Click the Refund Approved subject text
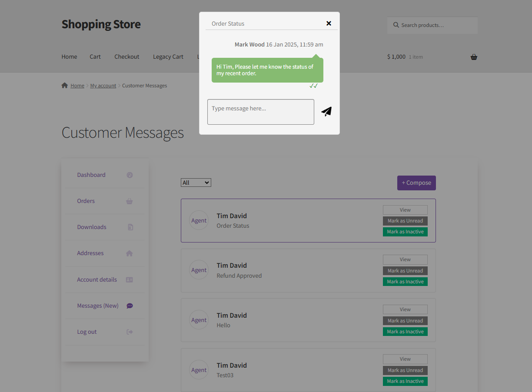Viewport: 532px width, 392px height. coord(239,276)
